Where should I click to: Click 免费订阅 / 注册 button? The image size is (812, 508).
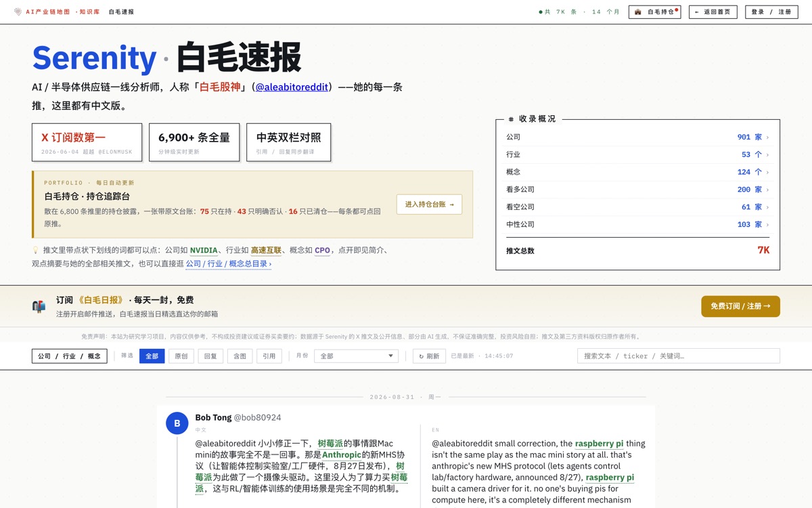[x=740, y=306]
